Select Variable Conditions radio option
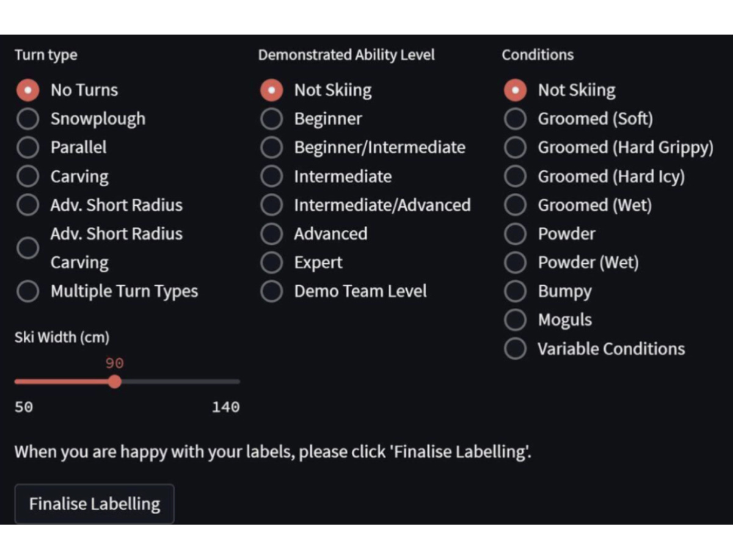The image size is (733, 560). (x=515, y=349)
